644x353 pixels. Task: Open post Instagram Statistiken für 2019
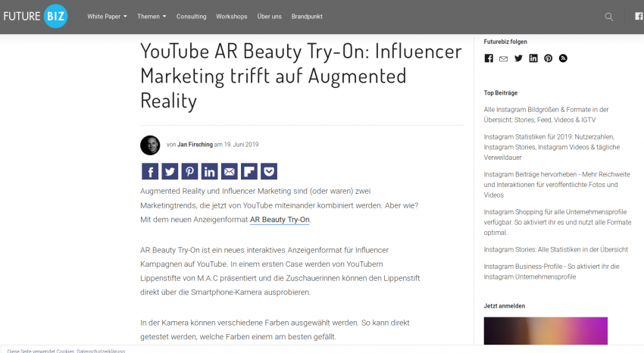[552, 147]
